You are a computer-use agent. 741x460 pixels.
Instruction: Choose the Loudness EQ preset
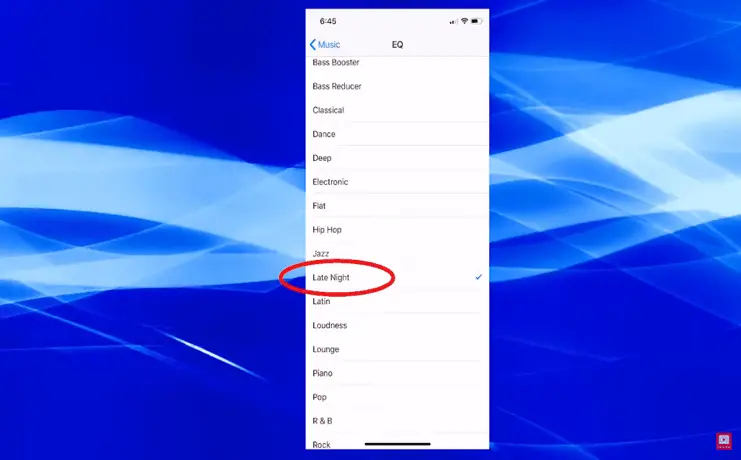pos(397,325)
